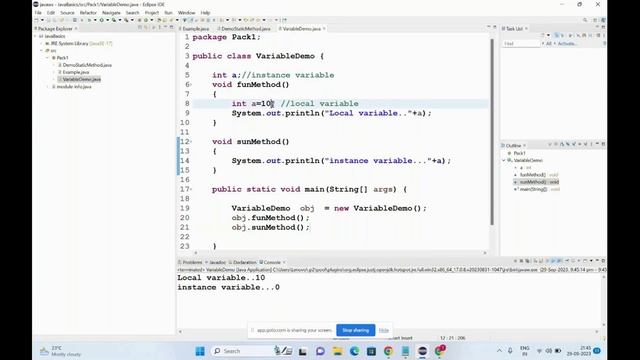640x360 pixels.
Task: Click the Debug toolbar button
Action: [89, 20]
